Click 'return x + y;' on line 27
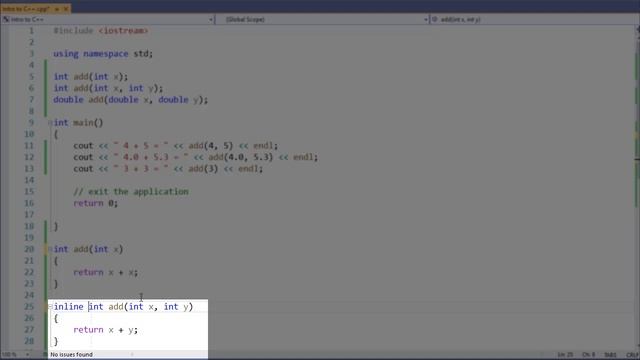This screenshot has width=640, height=360. [x=106, y=330]
